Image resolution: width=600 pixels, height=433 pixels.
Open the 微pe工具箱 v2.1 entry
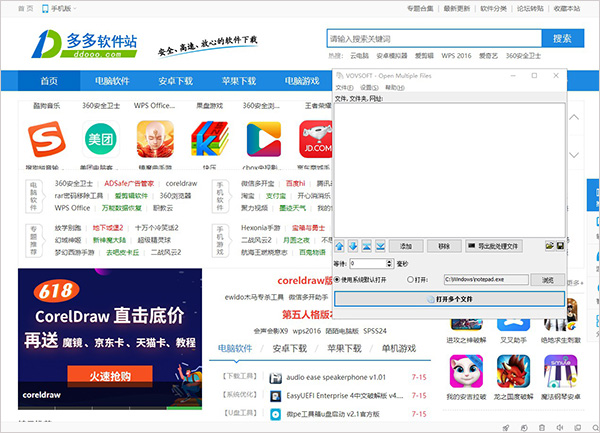point(333,414)
